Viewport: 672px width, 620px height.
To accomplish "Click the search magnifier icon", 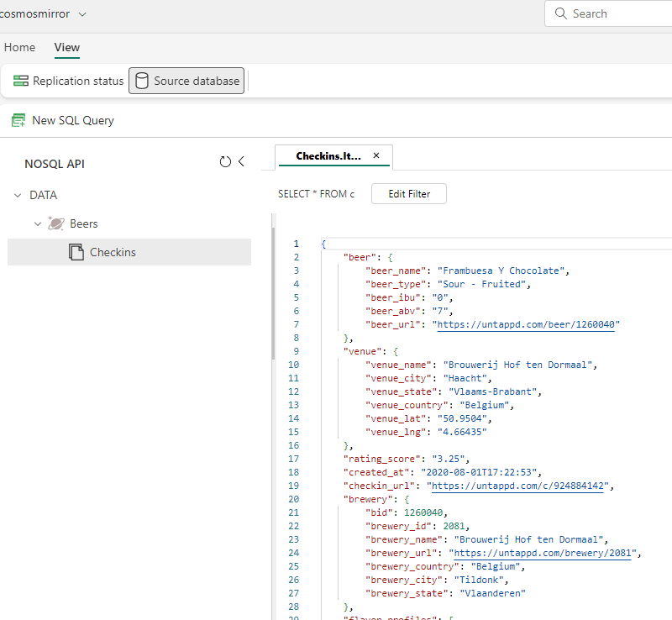I will pos(560,13).
